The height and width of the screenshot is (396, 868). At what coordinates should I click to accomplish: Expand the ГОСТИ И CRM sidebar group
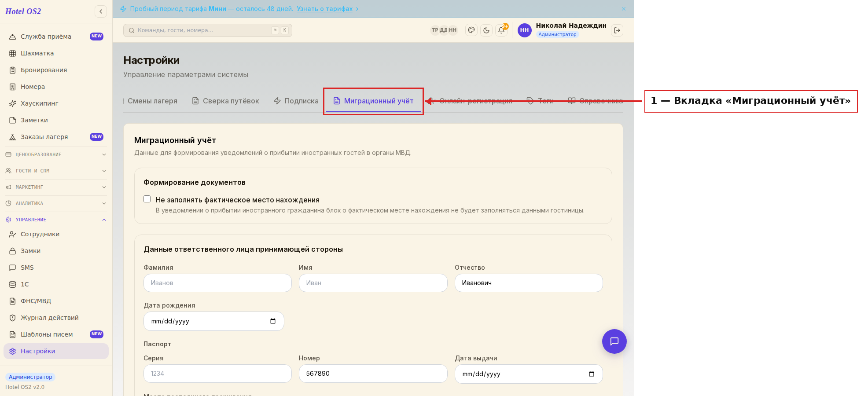[x=56, y=171]
